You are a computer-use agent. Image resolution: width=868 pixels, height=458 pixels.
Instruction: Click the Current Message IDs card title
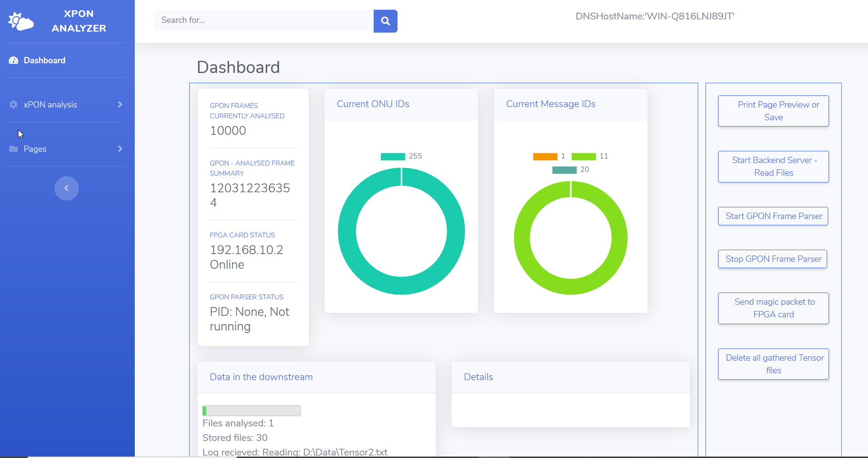click(x=551, y=104)
